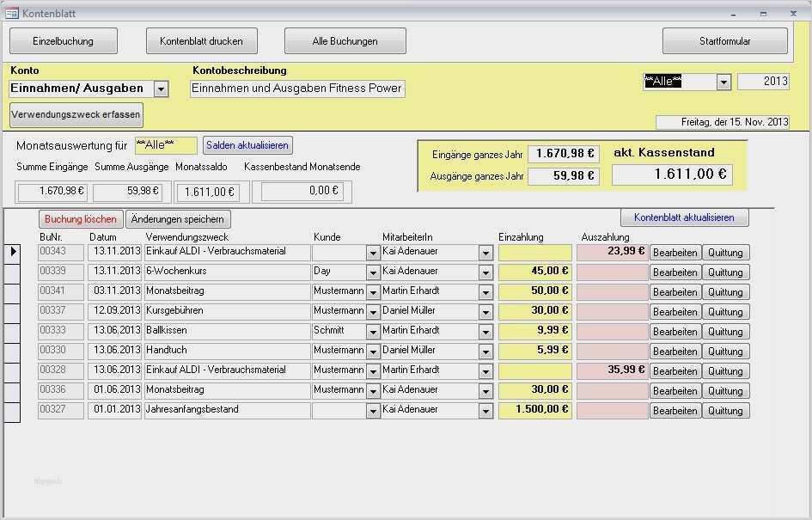Open the Konto dropdown Einnahmen/Ausgaben
Viewport: 812px width, 520px height.
(x=160, y=88)
